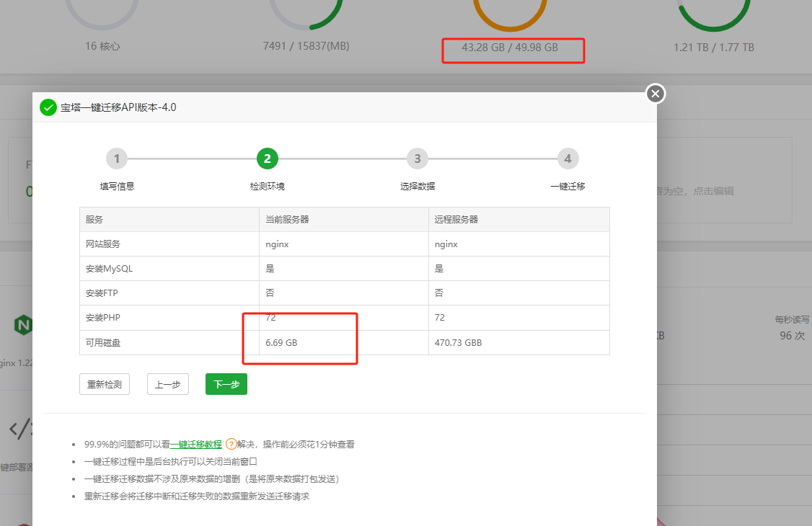
Task: Select step 1 circle 填写信息
Action: pos(117,159)
